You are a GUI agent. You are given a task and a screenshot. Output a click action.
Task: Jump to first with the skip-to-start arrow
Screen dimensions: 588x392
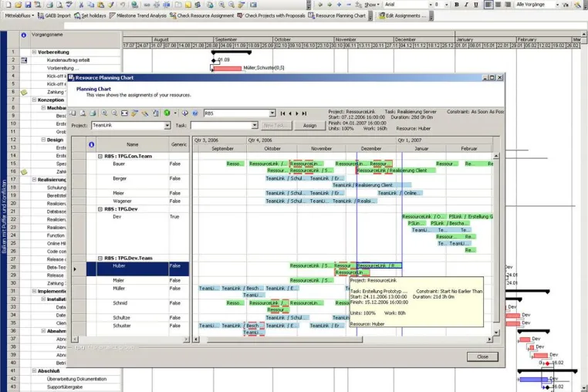point(282,113)
